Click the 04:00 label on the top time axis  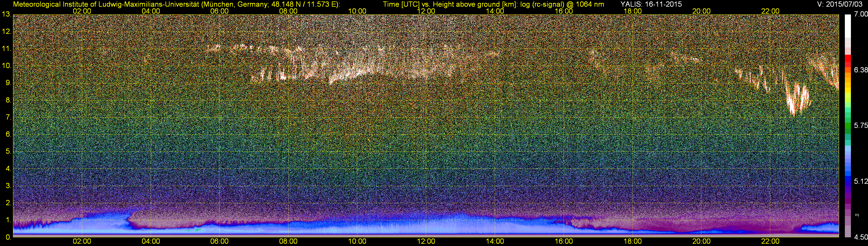tap(151, 11)
